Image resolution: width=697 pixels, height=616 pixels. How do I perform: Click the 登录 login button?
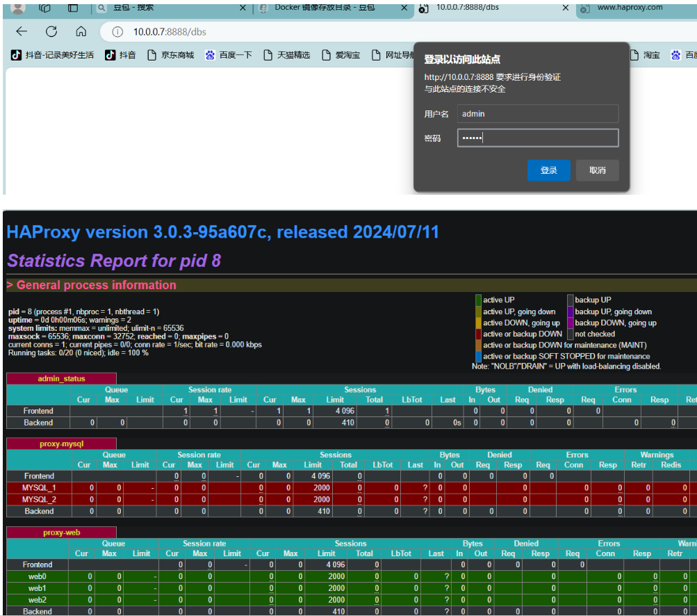coord(548,170)
